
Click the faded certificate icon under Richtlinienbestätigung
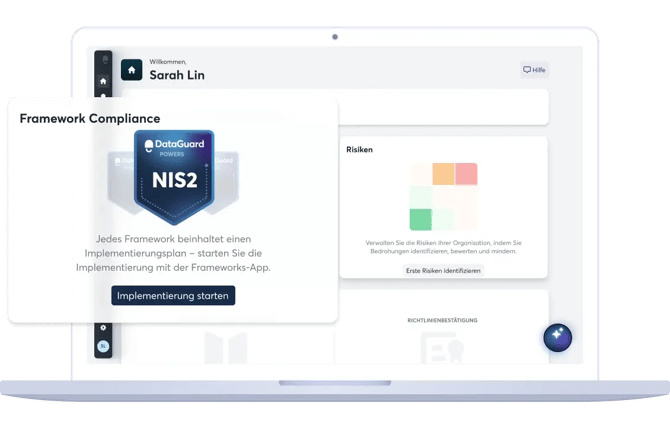443,348
